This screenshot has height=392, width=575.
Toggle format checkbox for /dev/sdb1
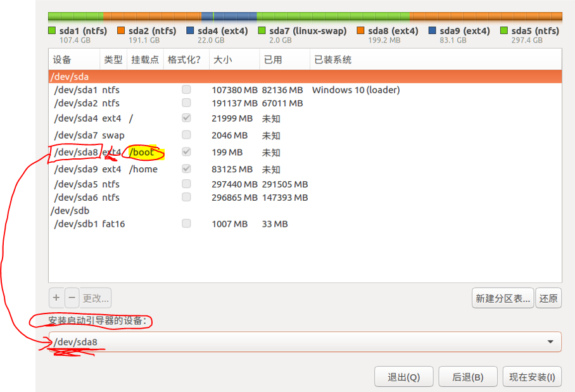click(x=186, y=224)
